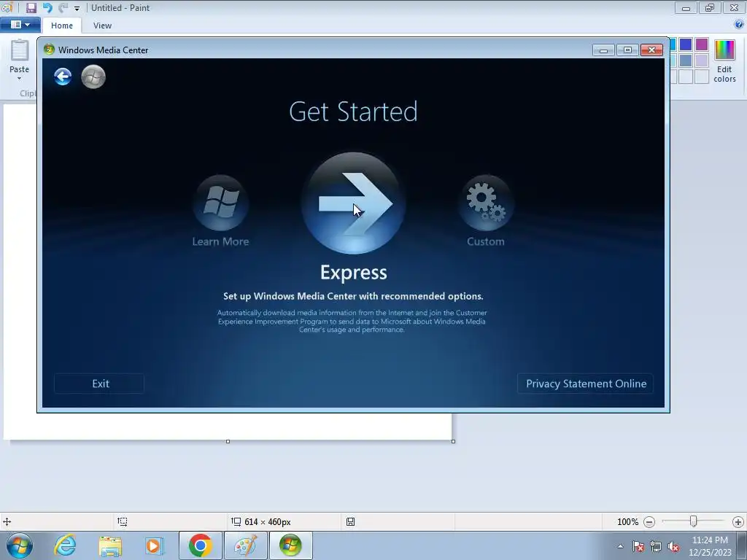Adjust the Paint zoom slider handle
747x560 pixels.
(x=694, y=522)
